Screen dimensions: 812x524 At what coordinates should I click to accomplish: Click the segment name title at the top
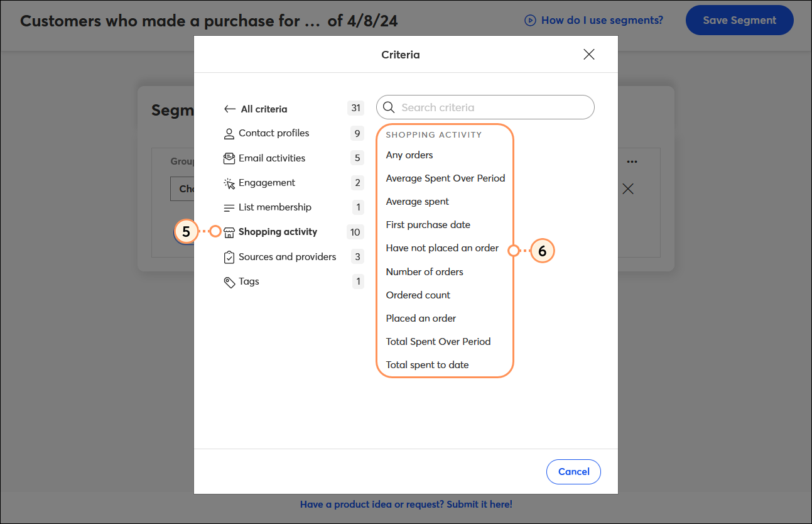click(208, 21)
